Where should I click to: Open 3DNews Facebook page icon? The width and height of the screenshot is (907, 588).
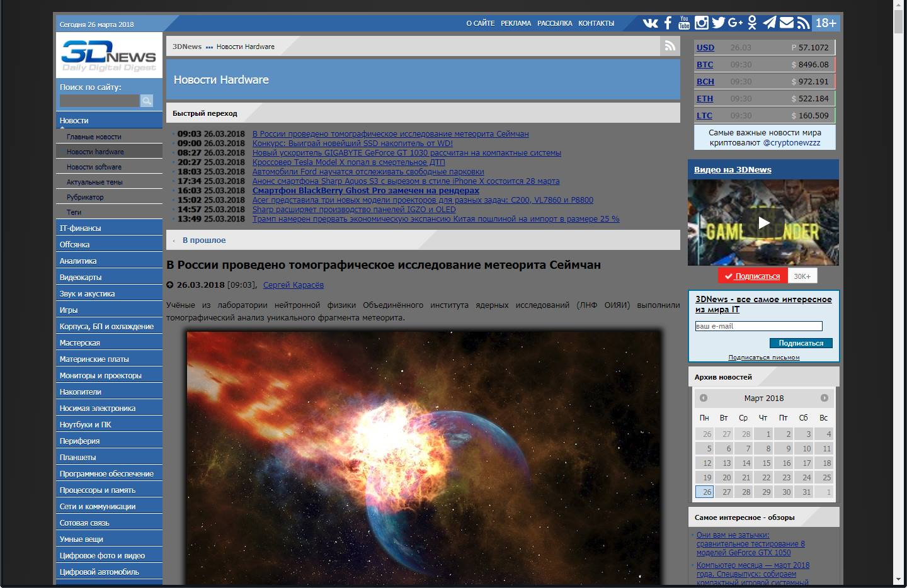666,23
